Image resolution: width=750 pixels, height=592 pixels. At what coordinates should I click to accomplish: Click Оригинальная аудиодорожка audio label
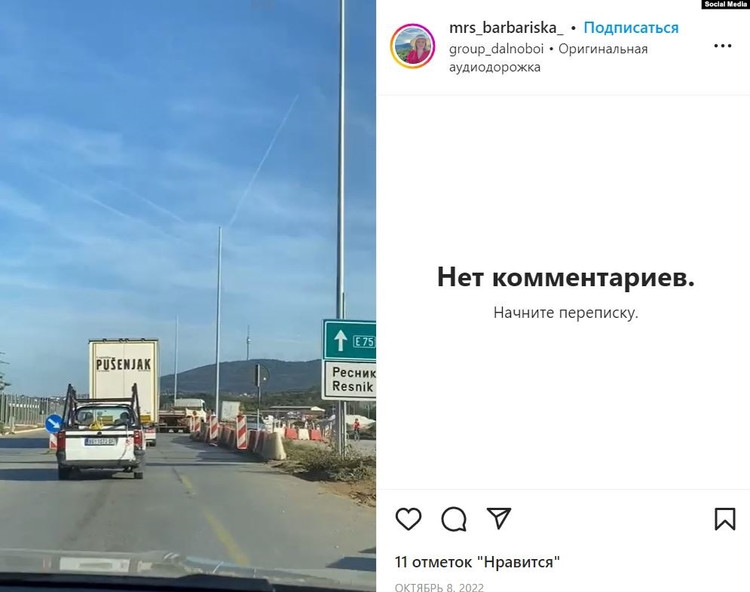(x=548, y=58)
